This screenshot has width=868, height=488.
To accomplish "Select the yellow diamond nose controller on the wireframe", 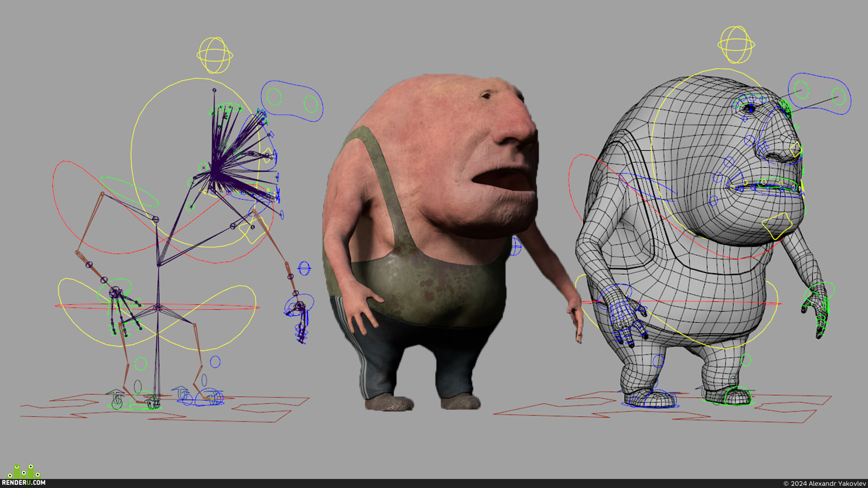I will click(x=796, y=150).
